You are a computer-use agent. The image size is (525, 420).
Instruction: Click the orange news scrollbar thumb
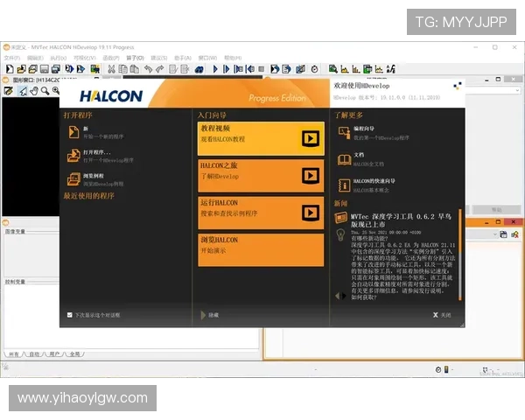(460, 231)
